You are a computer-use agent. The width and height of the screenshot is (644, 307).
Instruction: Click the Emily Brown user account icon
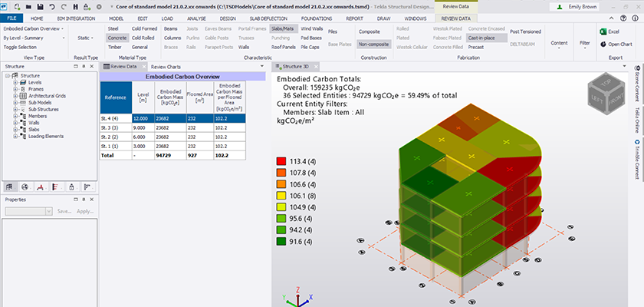[x=560, y=7]
